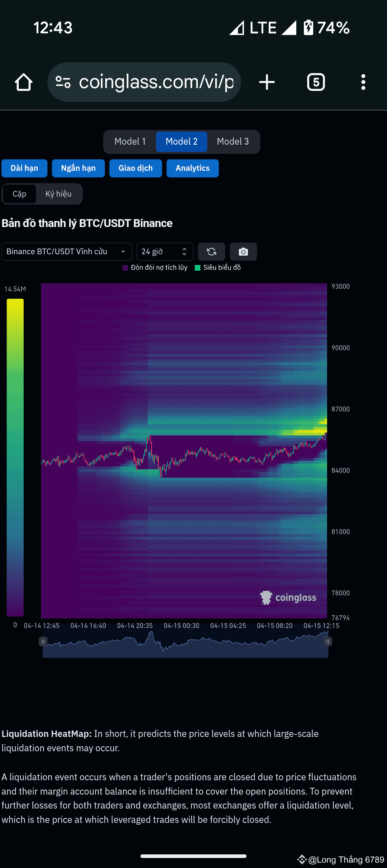This screenshot has height=868, width=387.
Task: Switch to Model 1 tab
Action: tap(130, 141)
